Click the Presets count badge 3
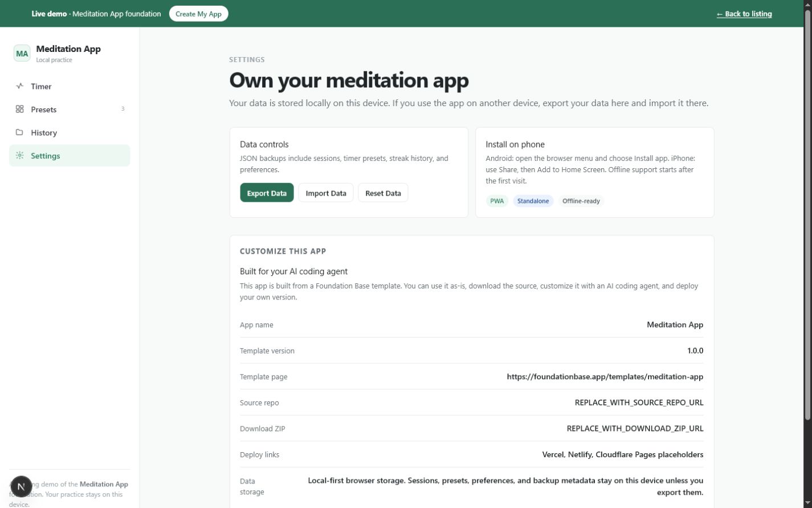The height and width of the screenshot is (508, 812). [123, 109]
